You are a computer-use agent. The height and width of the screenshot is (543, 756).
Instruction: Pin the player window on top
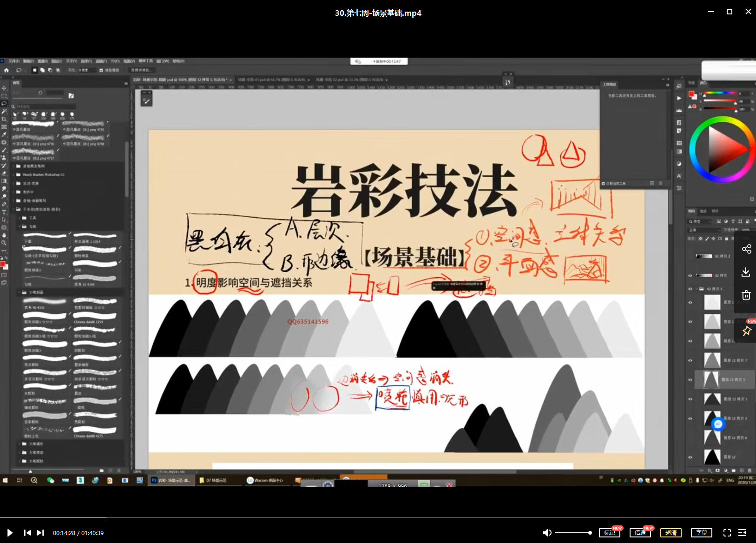coord(746,331)
